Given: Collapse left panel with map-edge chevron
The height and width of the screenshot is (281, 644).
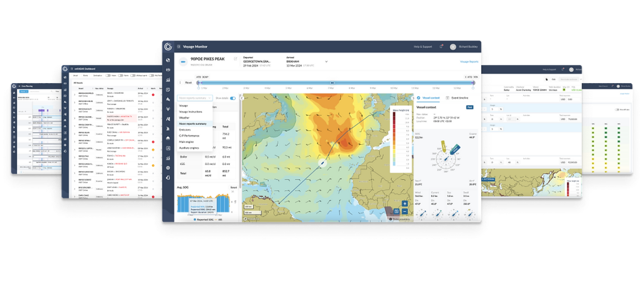Looking at the screenshot, I should coord(242,98).
